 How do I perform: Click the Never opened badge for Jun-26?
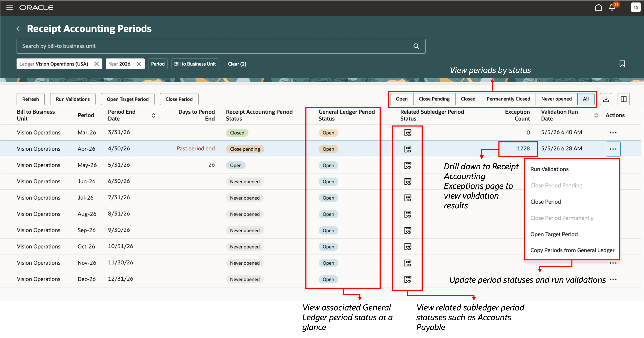[245, 182]
